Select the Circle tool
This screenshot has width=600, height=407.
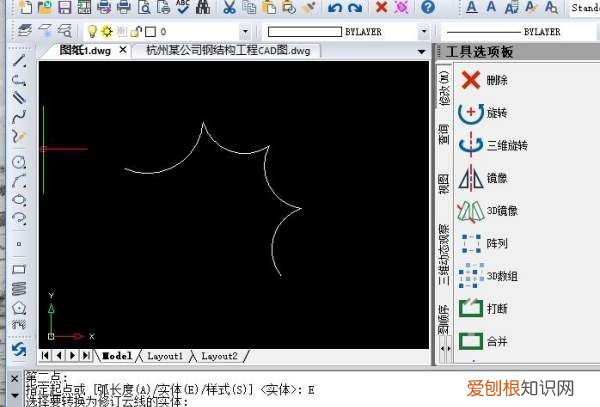click(19, 163)
